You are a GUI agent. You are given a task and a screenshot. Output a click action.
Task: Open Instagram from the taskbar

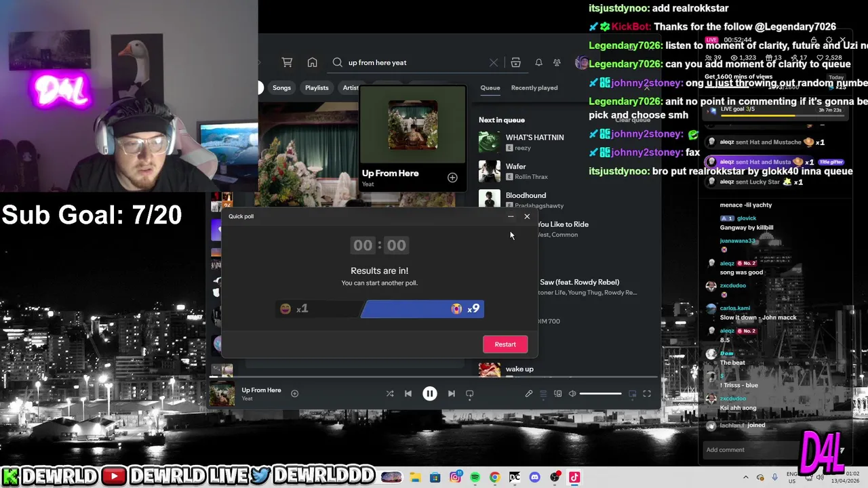tap(455, 477)
